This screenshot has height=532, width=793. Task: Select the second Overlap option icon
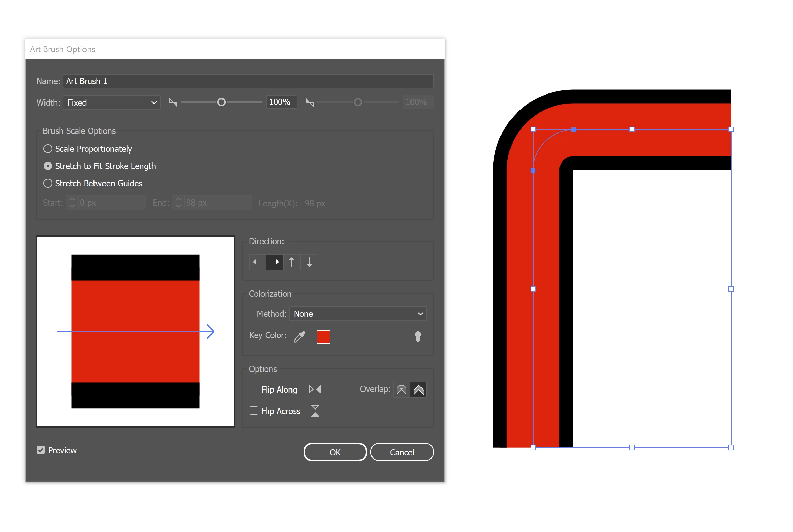(x=418, y=390)
